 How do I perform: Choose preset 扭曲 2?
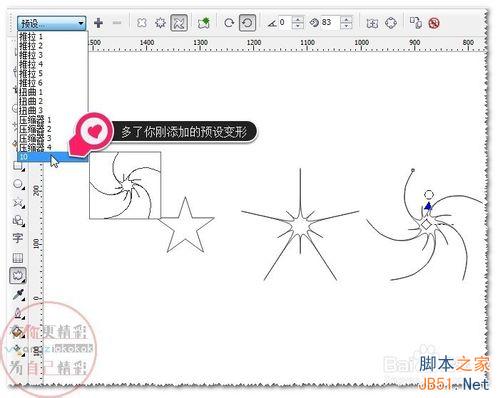click(x=52, y=101)
